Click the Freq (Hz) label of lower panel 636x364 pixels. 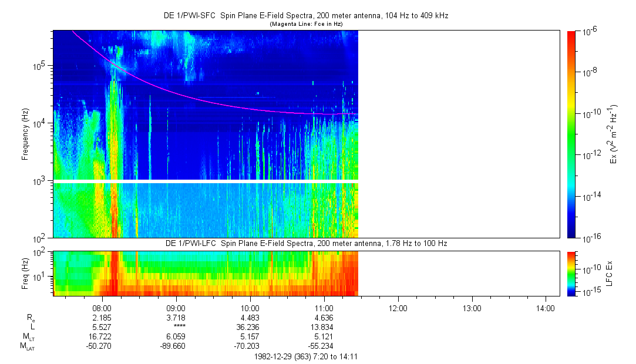[25, 273]
